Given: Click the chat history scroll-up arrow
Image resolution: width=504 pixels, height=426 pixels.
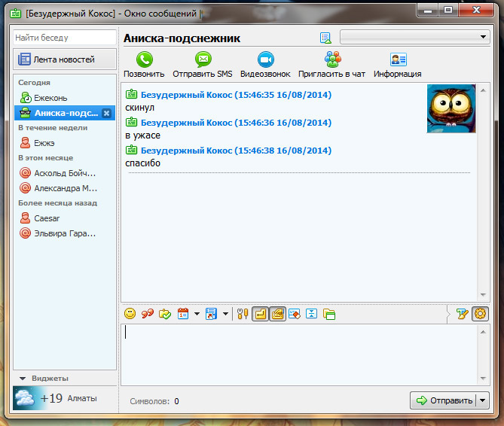Looking at the screenshot, I should (483, 90).
